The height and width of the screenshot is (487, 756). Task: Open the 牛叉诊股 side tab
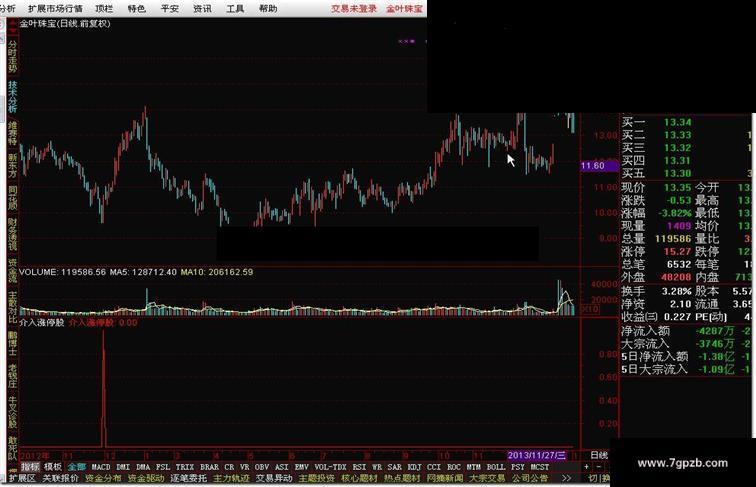pyautogui.click(x=13, y=413)
